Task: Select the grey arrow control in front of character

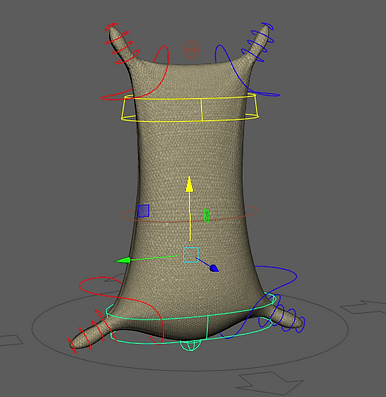Action: pos(269,382)
